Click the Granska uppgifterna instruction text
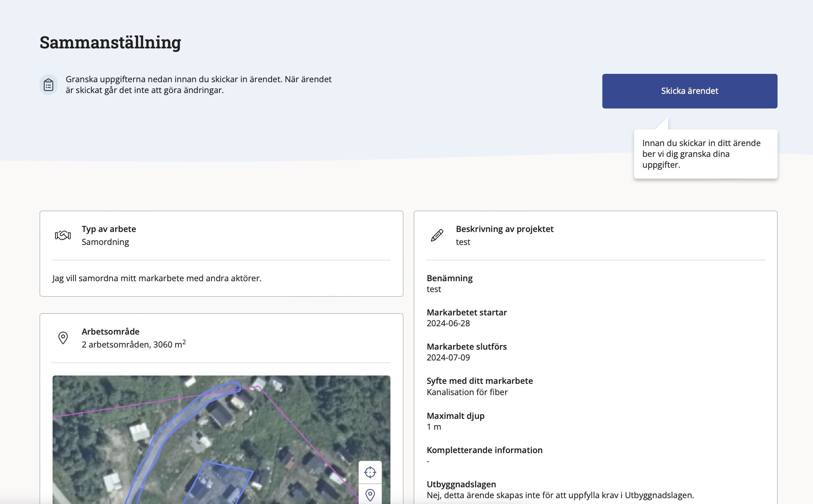 click(199, 85)
